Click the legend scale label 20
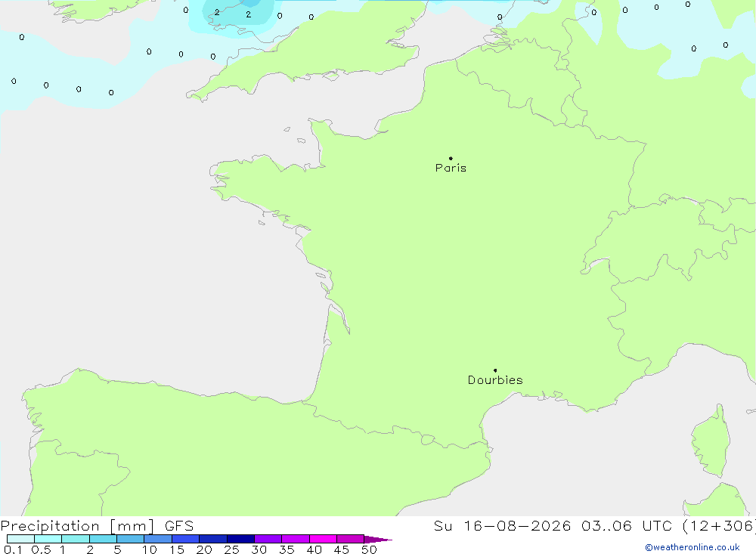 click(204, 549)
